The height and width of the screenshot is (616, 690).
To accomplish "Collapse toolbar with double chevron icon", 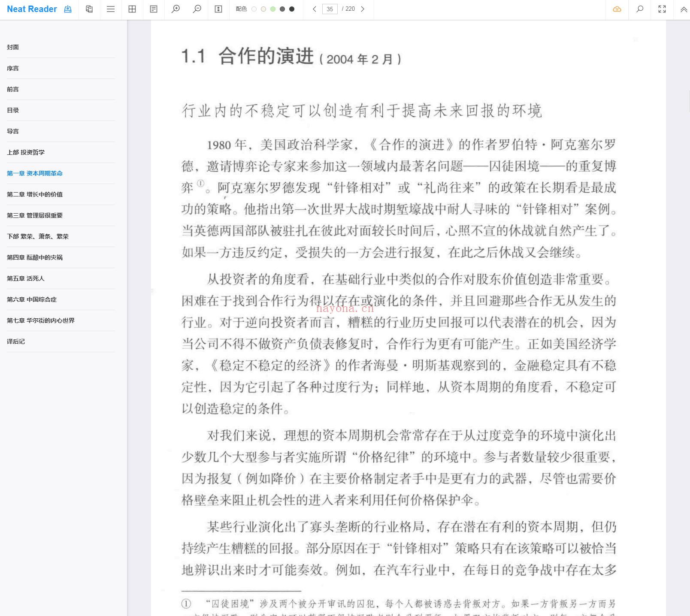I will tap(684, 9).
